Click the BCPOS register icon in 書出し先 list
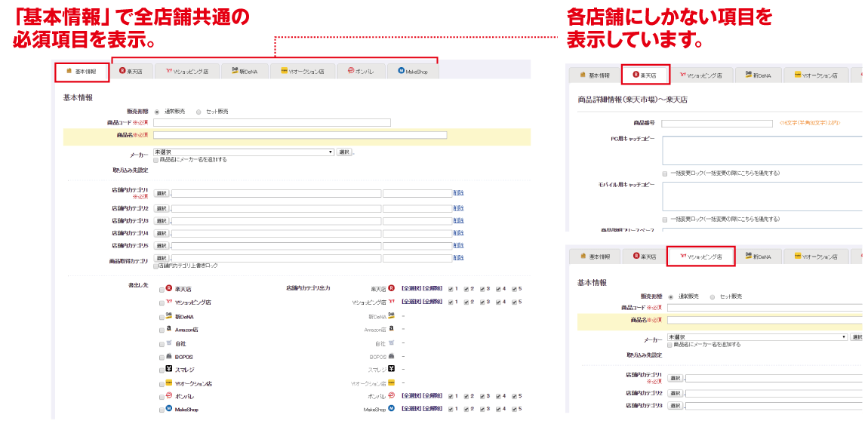Screen dimensions: 868x430 [169, 356]
